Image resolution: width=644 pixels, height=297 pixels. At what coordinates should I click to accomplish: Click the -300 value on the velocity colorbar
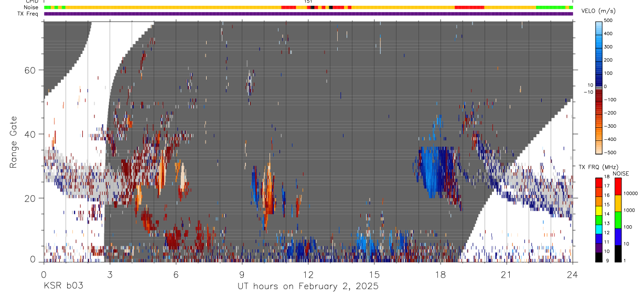[611, 126]
